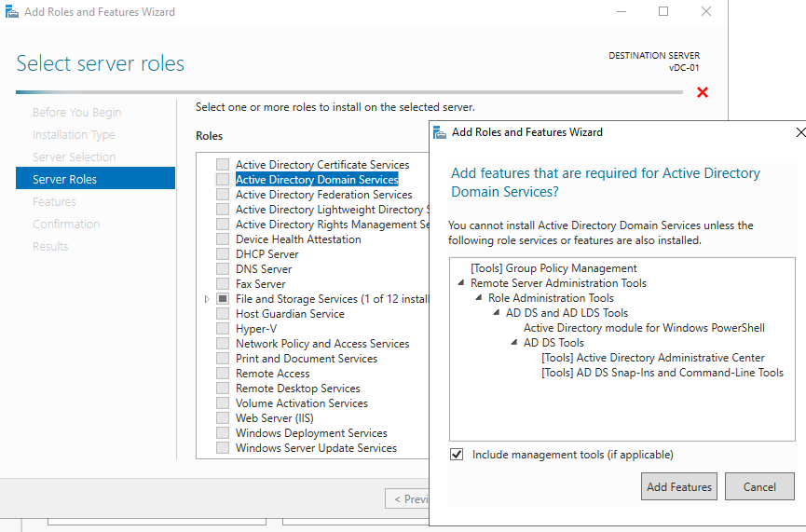Viewport: 806px width, 532px height.
Task: Close the required features dialog
Action: coord(800,132)
